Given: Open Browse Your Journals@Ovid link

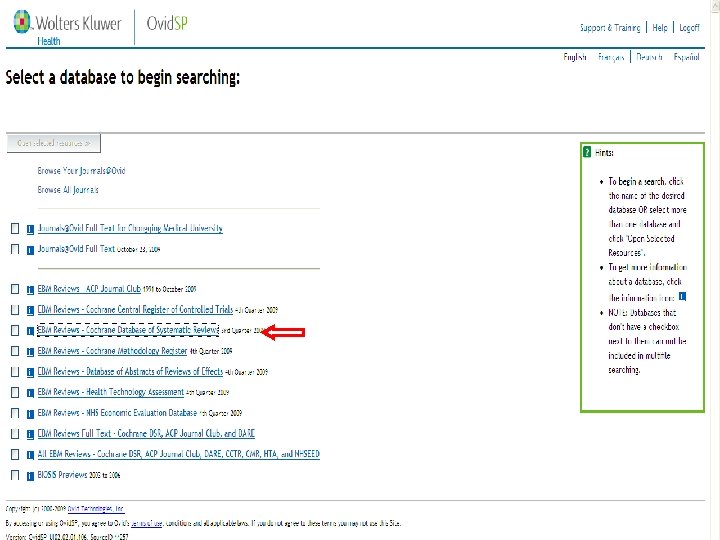Looking at the screenshot, I should (81, 171).
